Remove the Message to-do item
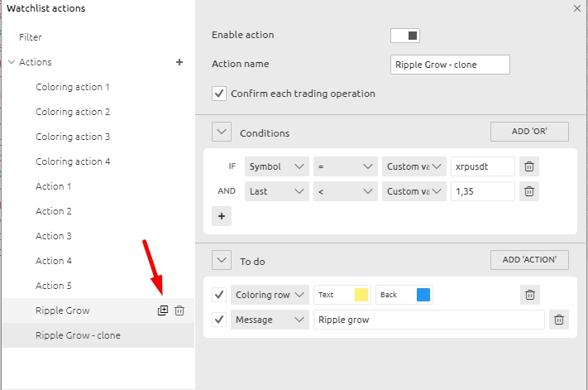588x390 pixels. pyautogui.click(x=559, y=320)
